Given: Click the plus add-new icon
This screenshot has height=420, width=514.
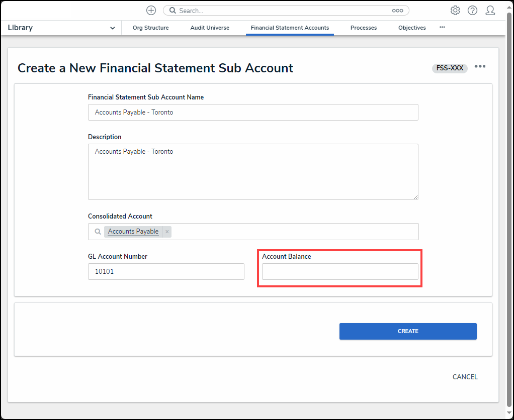Looking at the screenshot, I should pyautogui.click(x=151, y=11).
